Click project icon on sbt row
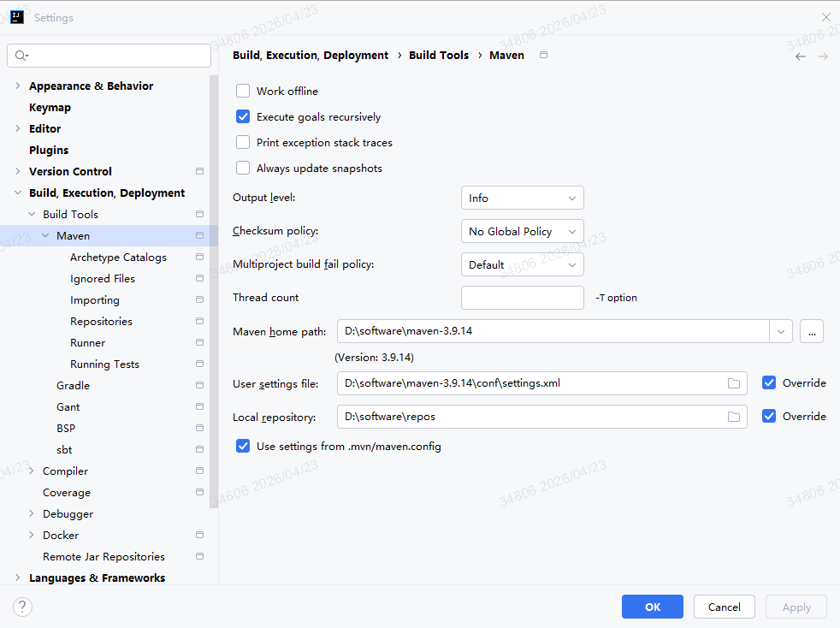 pos(200,450)
